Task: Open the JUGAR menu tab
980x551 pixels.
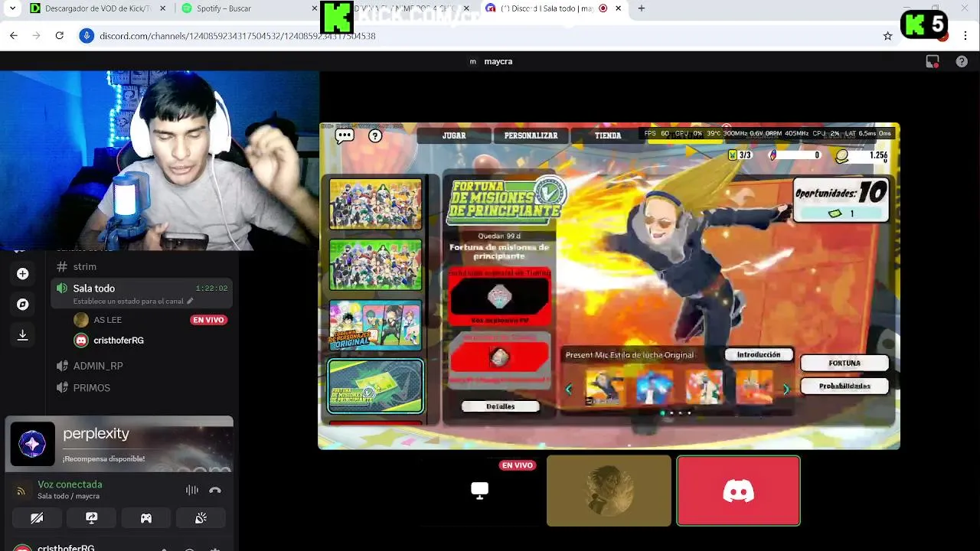Action: pyautogui.click(x=454, y=135)
